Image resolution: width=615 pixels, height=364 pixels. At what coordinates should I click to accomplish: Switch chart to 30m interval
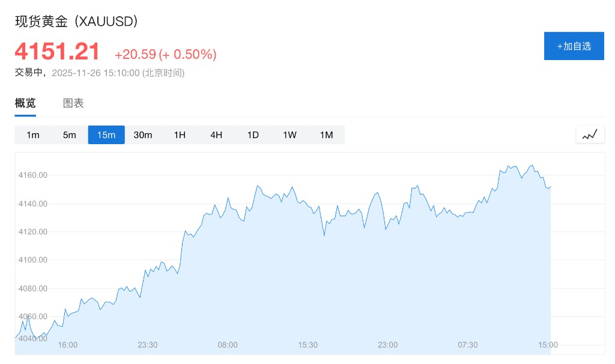(x=143, y=135)
